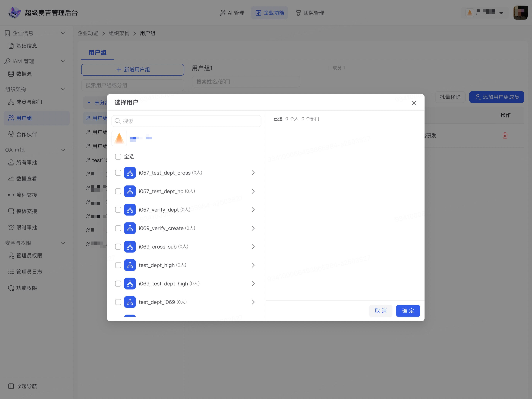
Task: Open enterprise switcher dropdown arrow
Action: click(x=501, y=13)
